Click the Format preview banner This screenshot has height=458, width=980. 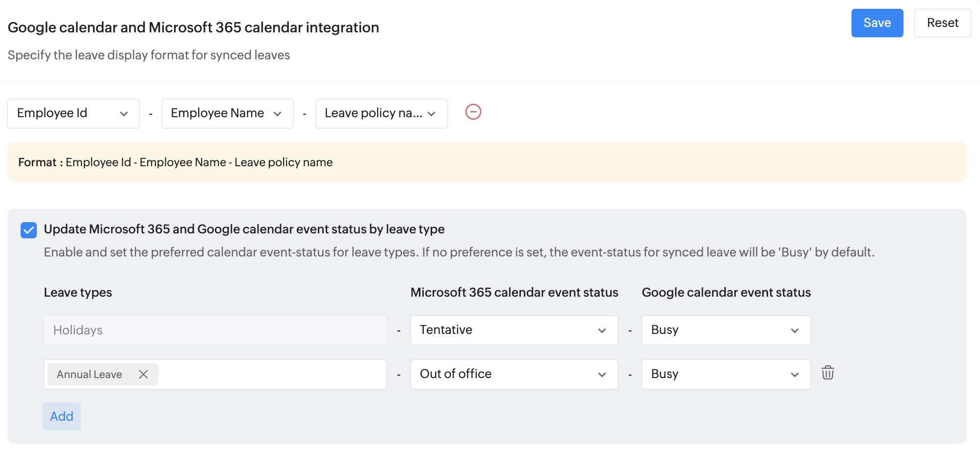(487, 162)
